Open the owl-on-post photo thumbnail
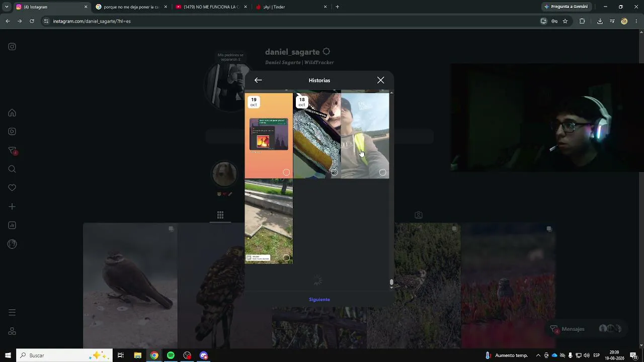Screen dimensions: 644x362 click(x=224, y=286)
